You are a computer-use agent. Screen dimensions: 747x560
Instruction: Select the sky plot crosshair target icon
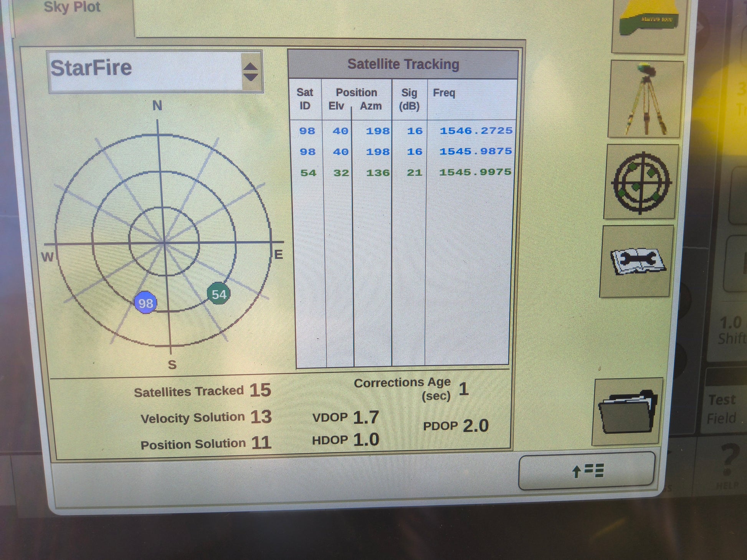641,182
